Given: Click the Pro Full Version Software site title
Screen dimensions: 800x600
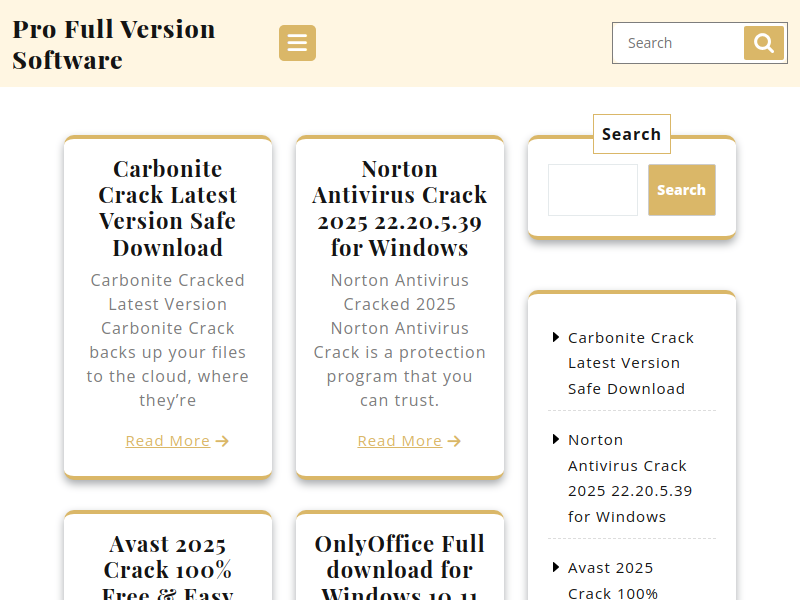Looking at the screenshot, I should 113,44.
